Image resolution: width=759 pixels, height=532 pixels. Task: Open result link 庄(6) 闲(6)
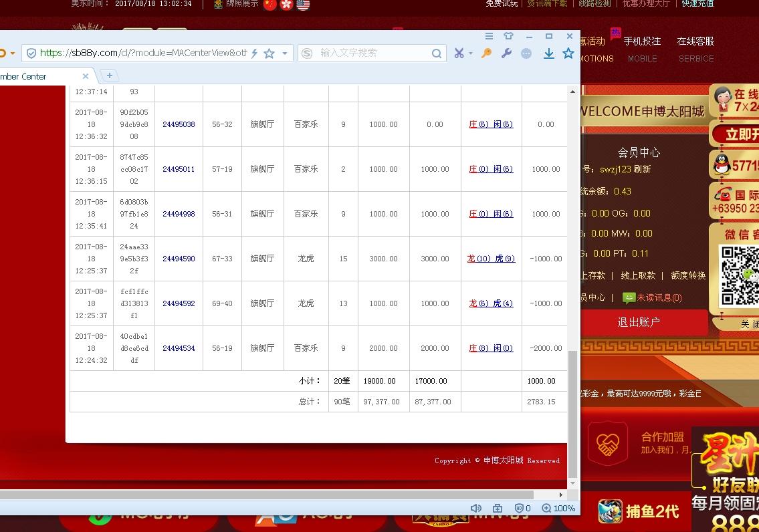coord(491,124)
